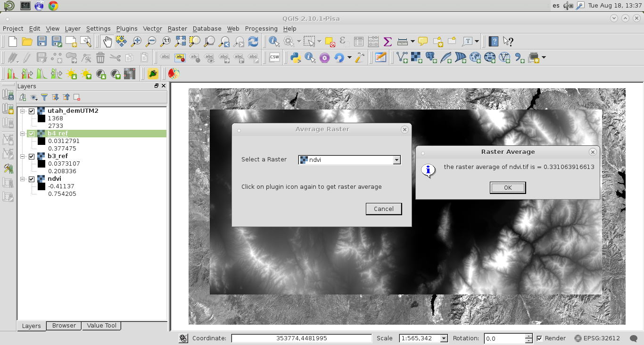Click Cancel in Average Raster dialog
Screen dimensions: 644x345
(x=384, y=209)
